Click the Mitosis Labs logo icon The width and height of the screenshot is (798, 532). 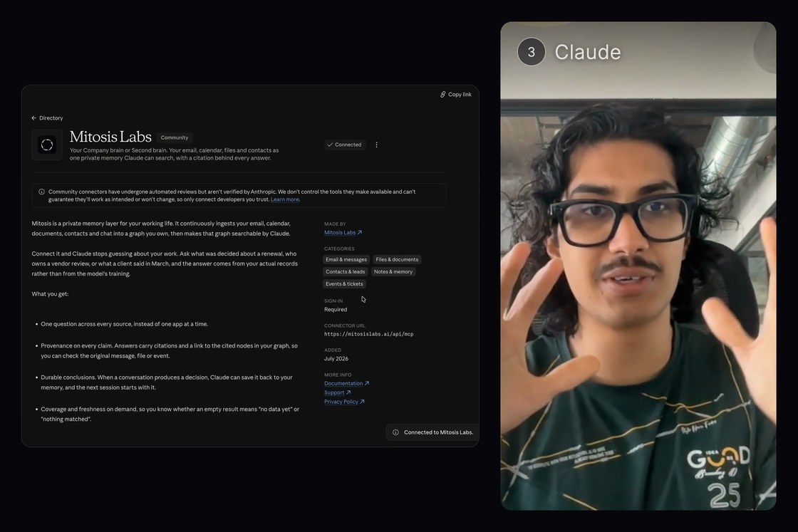click(x=47, y=145)
